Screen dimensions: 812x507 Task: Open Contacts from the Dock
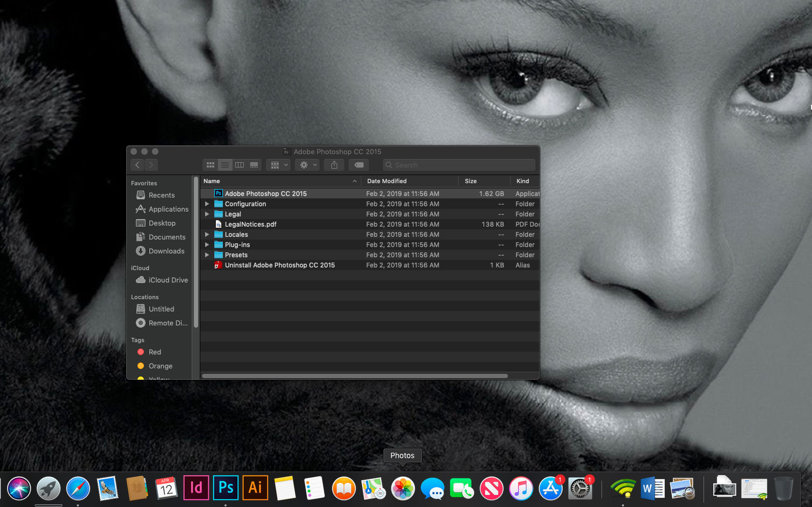pos(137,489)
